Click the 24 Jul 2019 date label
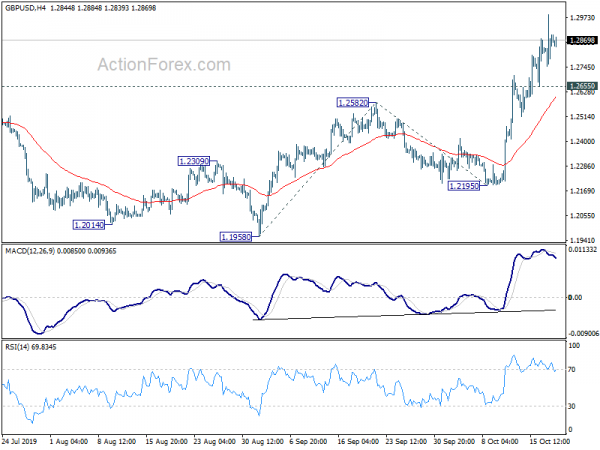The width and height of the screenshot is (600, 450). [x=20, y=441]
